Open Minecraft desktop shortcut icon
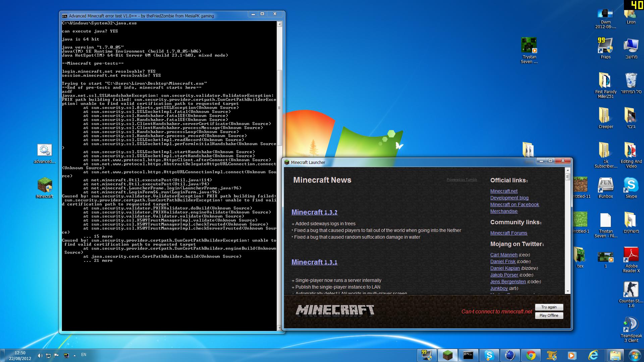 (45, 185)
